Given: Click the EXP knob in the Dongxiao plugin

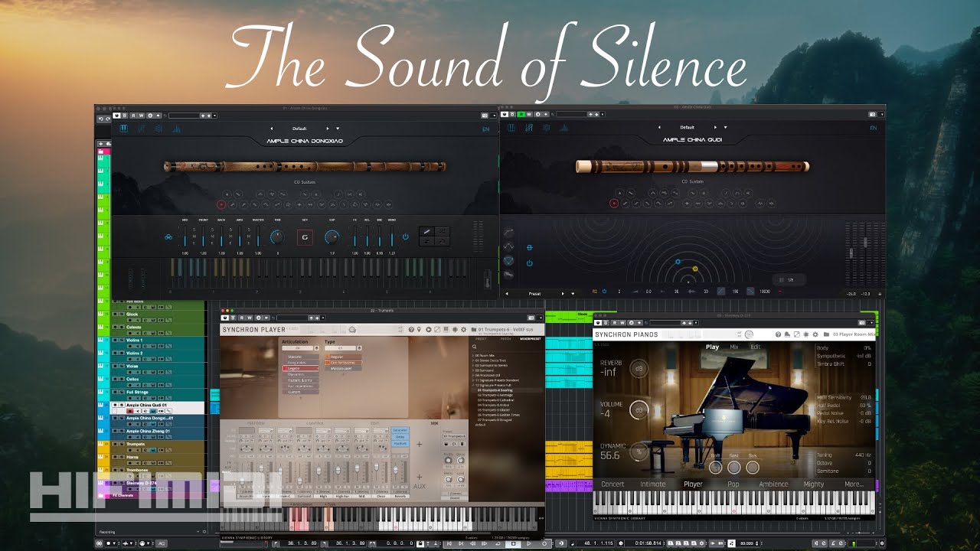Looking at the screenshot, I should [x=332, y=237].
